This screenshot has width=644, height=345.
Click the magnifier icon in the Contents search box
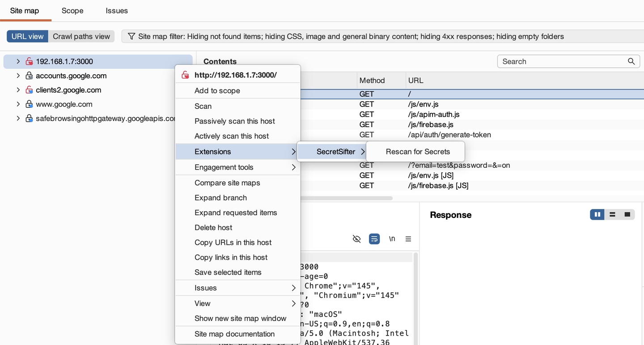(x=631, y=61)
